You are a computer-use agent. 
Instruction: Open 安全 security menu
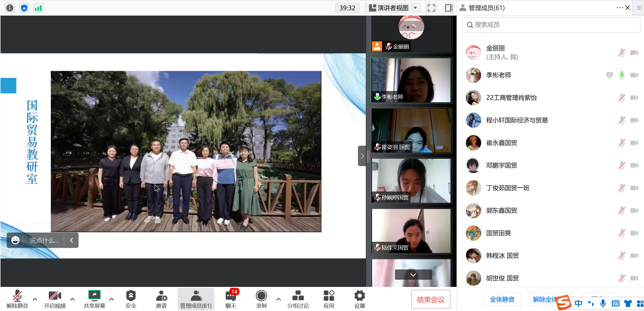[x=131, y=299]
